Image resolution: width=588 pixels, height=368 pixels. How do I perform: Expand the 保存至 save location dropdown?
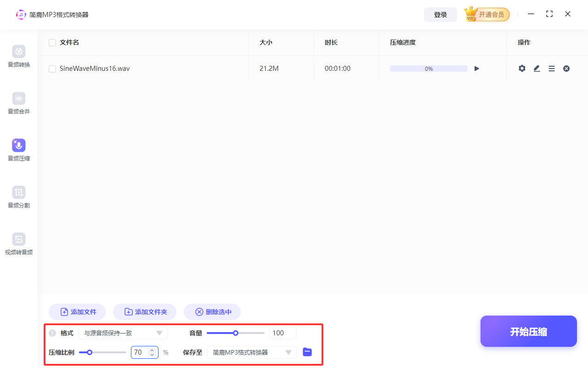point(252,352)
